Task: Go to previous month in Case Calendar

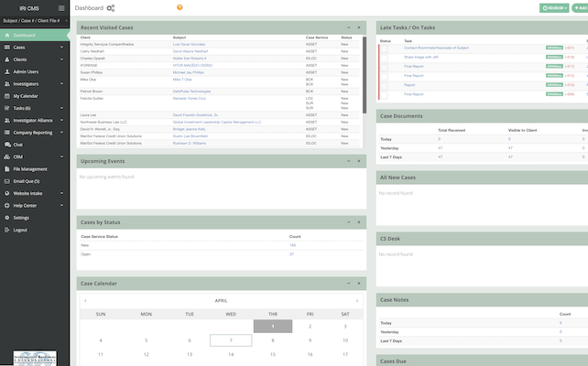Action: [x=85, y=300]
